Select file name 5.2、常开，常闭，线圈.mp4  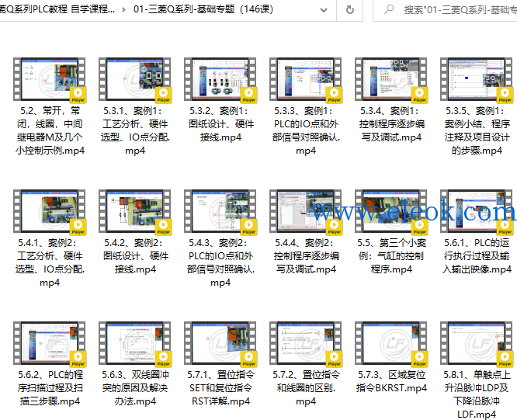coord(50,130)
